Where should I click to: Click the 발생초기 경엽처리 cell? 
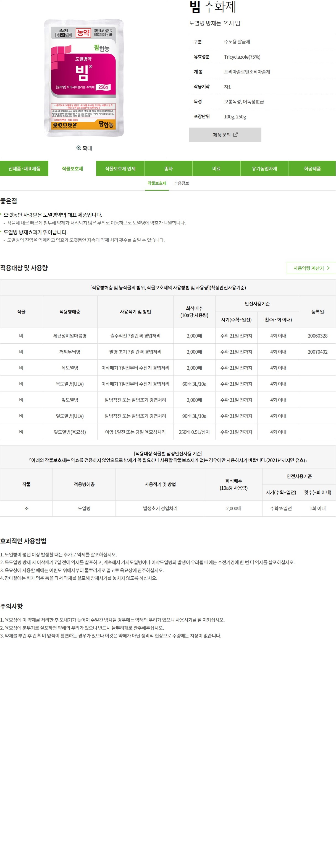[x=160, y=509]
